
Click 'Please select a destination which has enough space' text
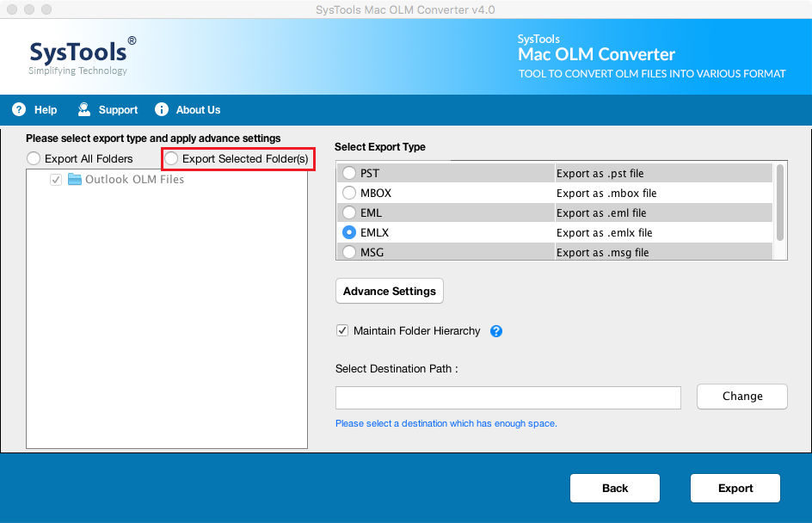tap(446, 423)
